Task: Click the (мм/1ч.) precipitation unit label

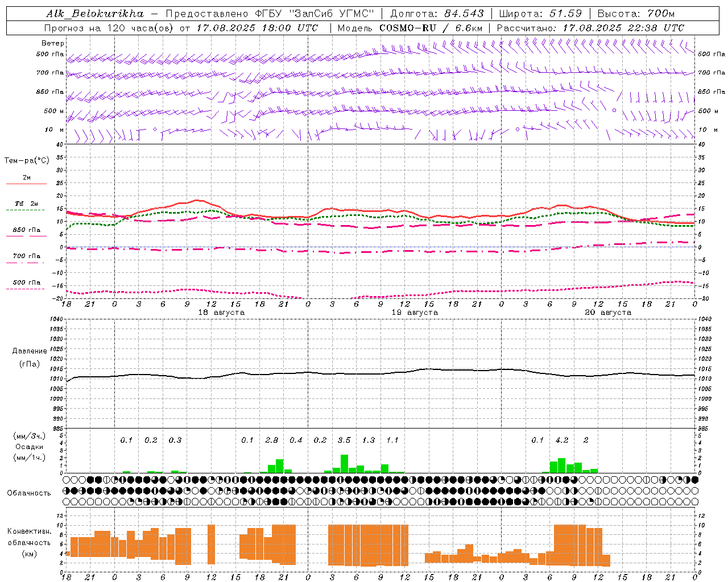Action: coord(30,458)
